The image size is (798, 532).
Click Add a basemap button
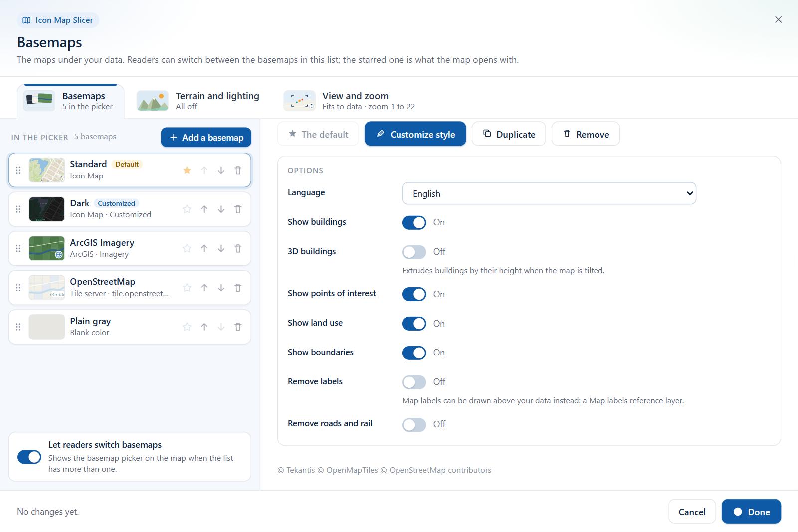(x=206, y=137)
